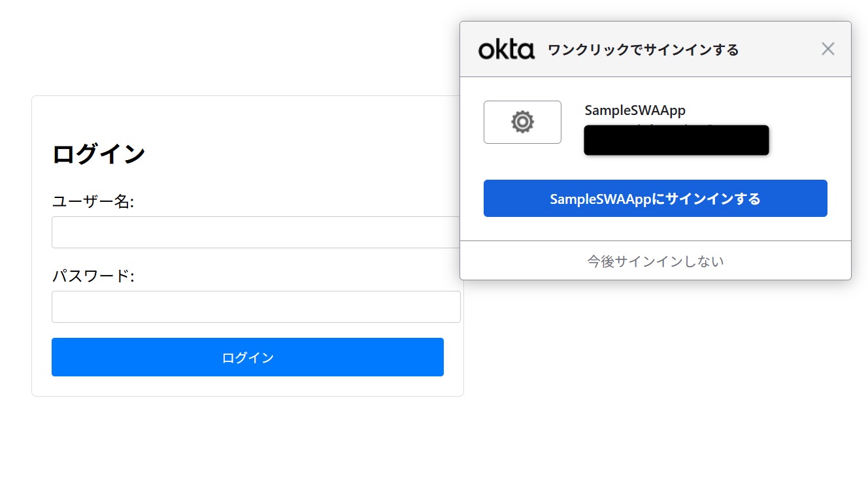Focus the パスワード input field

[x=255, y=307]
